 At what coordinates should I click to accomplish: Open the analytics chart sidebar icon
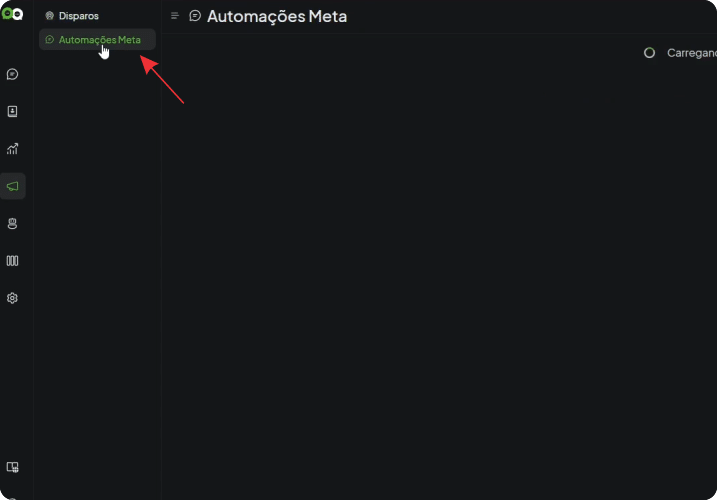pyautogui.click(x=12, y=149)
